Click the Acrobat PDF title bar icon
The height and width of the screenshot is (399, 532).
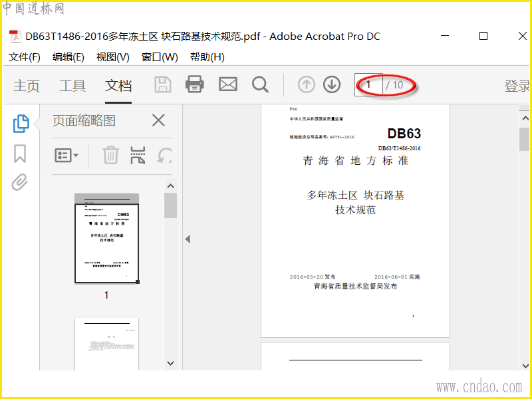(x=15, y=37)
